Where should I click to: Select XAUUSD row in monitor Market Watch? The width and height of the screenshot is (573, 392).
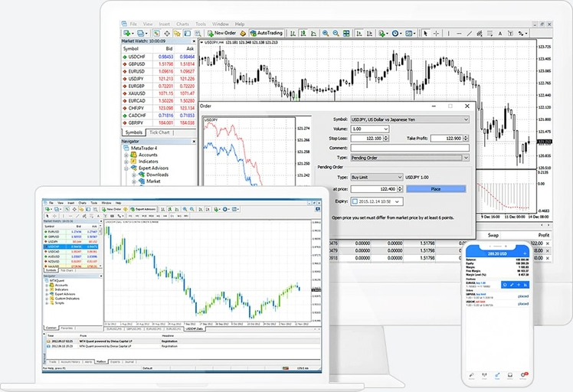point(159,93)
